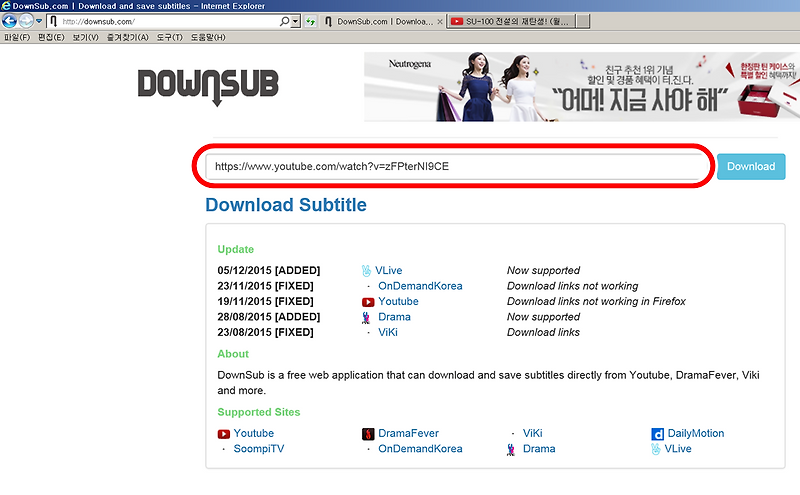This screenshot has height=495, width=800.
Task: Open the VLive link under Supported Sites
Action: tap(678, 449)
